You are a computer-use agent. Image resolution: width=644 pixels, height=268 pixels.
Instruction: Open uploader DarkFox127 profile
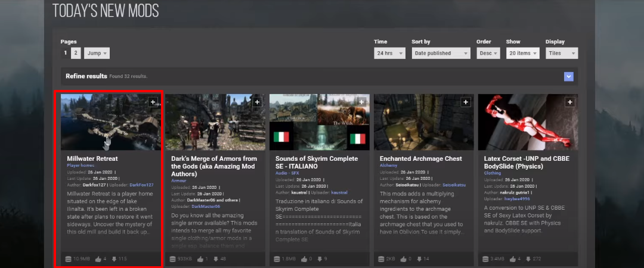pos(142,185)
